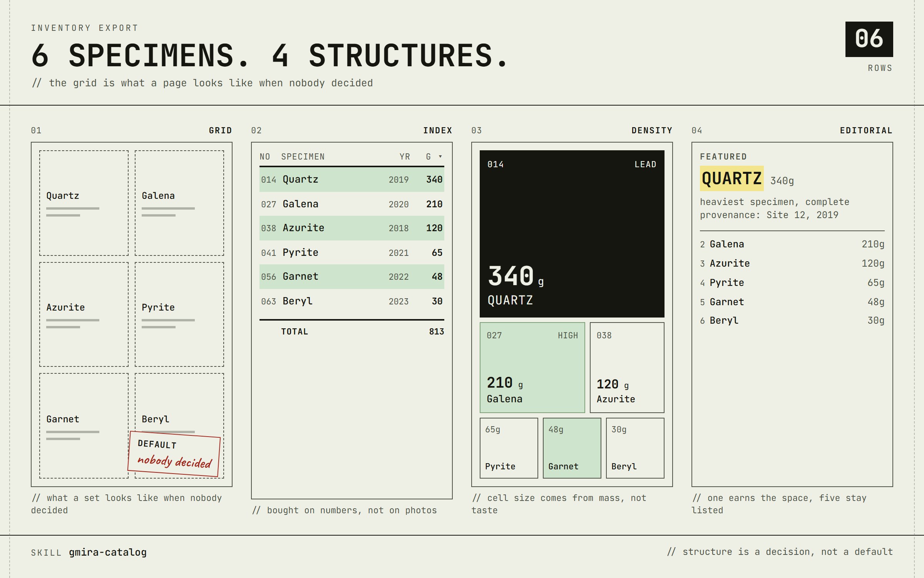Click the GRID section heading

click(220, 131)
